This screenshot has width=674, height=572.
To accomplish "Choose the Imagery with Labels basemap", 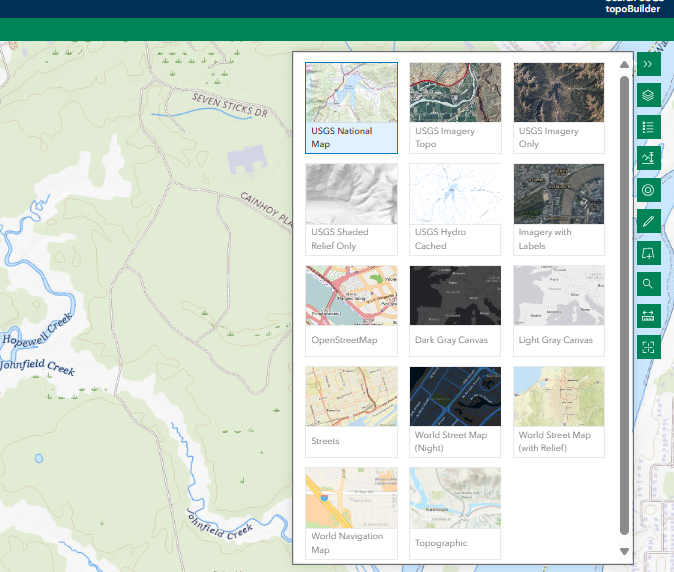I will click(x=559, y=209).
